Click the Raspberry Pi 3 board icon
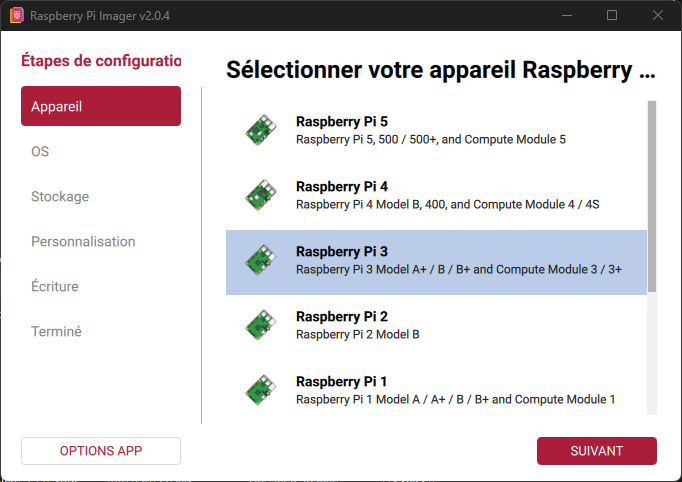The image size is (682, 482). [262, 260]
